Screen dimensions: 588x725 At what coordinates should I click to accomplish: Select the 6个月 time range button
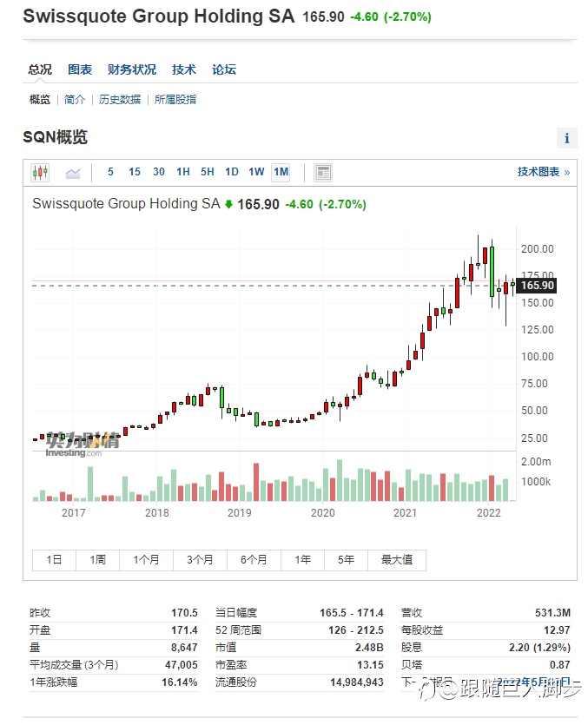click(x=254, y=560)
